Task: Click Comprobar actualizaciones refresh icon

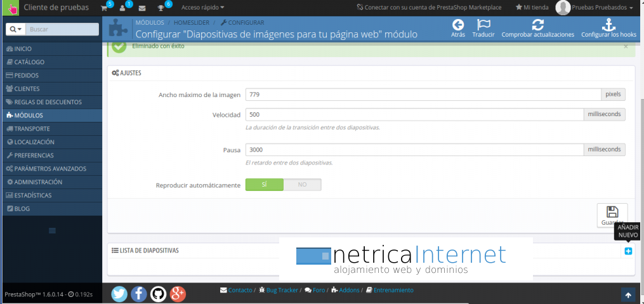Action: (x=537, y=25)
